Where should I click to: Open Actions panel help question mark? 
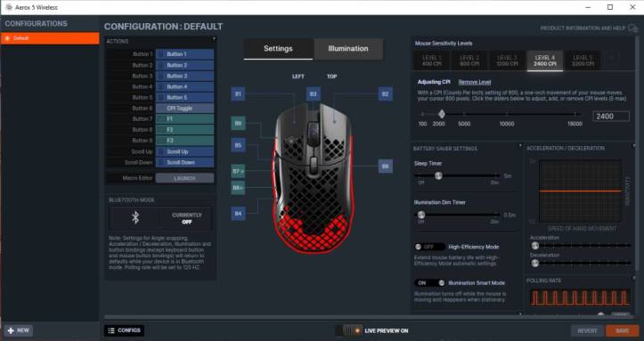point(214,39)
